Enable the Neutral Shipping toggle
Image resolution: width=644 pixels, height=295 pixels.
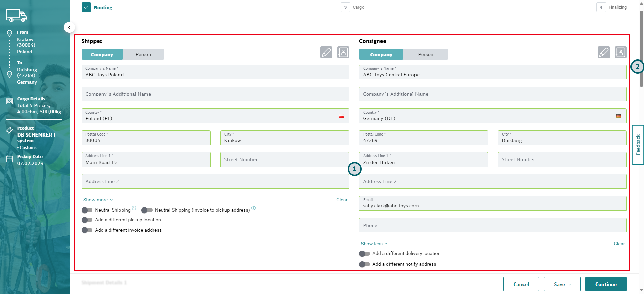pyautogui.click(x=87, y=210)
